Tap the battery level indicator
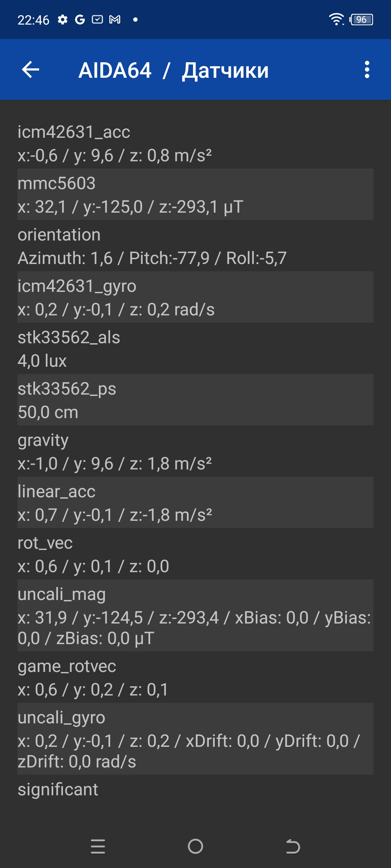Screen dimensions: 391x868 (361, 20)
